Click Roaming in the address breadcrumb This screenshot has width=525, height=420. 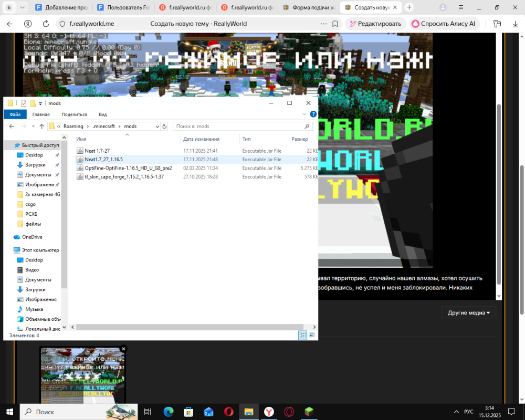73,127
